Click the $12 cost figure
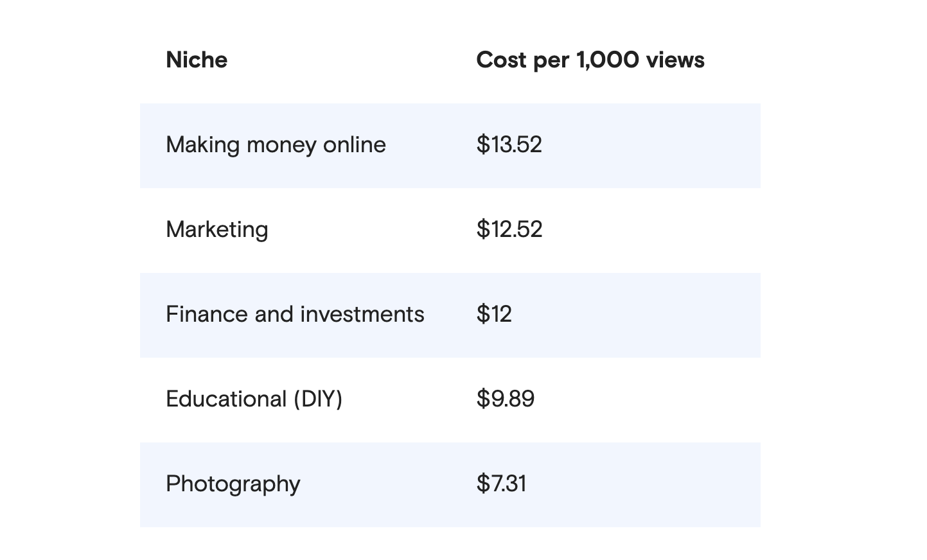 point(494,314)
